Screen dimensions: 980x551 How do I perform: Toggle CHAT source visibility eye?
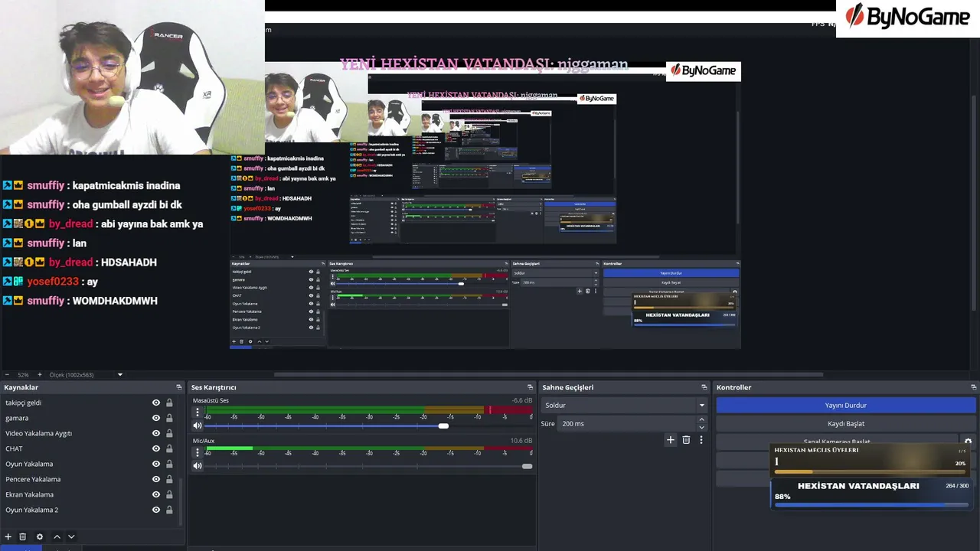tap(156, 448)
